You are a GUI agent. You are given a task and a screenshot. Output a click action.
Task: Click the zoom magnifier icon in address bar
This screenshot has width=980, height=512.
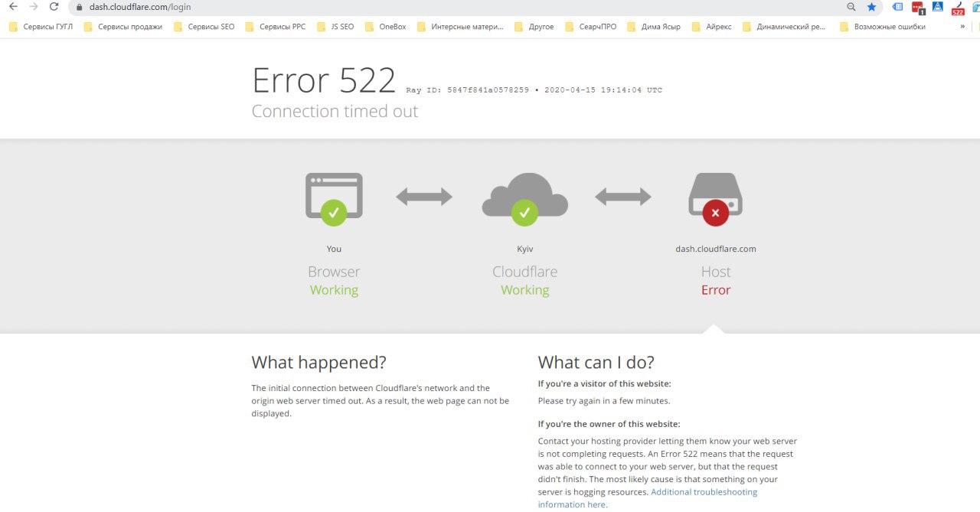click(851, 7)
